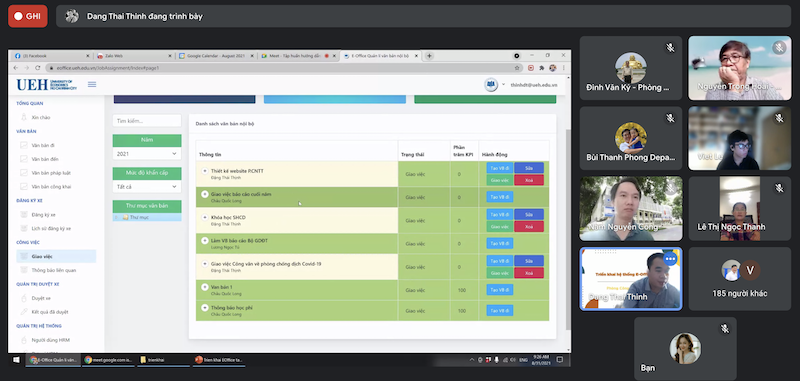Bookmark page with the star icon
The height and width of the screenshot is (381, 800).
517,67
